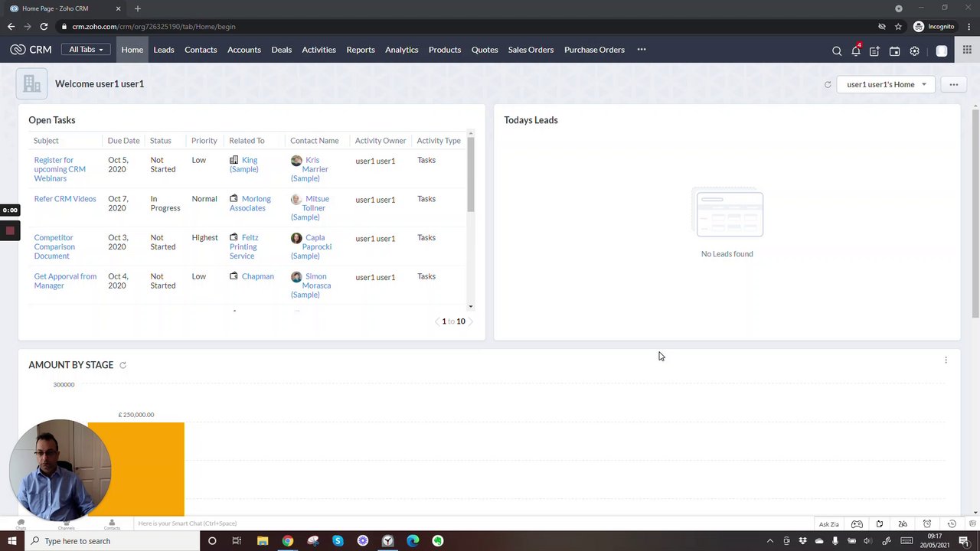Screen dimensions: 980x551
Task: Open Amount By Stage options menu
Action: coord(946,360)
